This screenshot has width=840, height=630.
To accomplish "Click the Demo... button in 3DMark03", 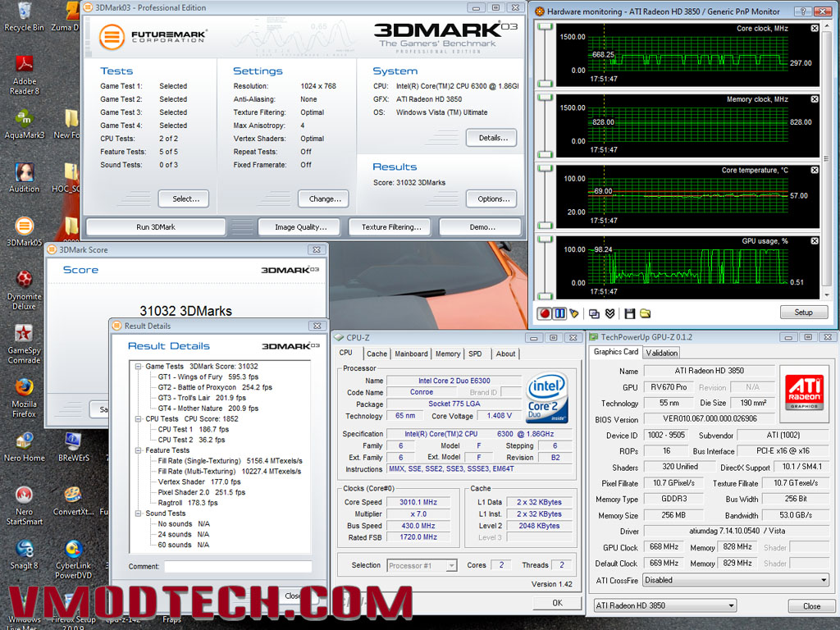I will coord(481,227).
